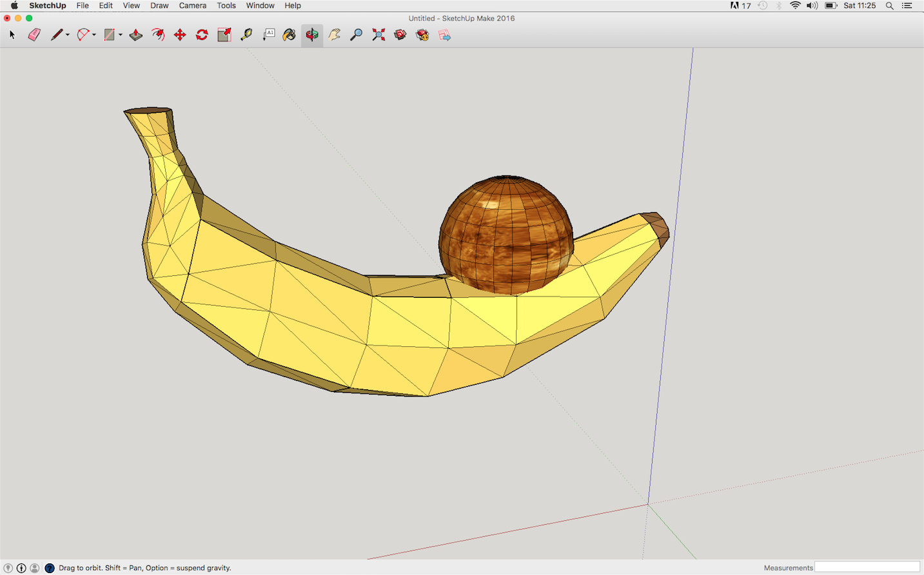The image size is (924, 575).
Task: Toggle the Orbit tool
Action: tap(312, 35)
